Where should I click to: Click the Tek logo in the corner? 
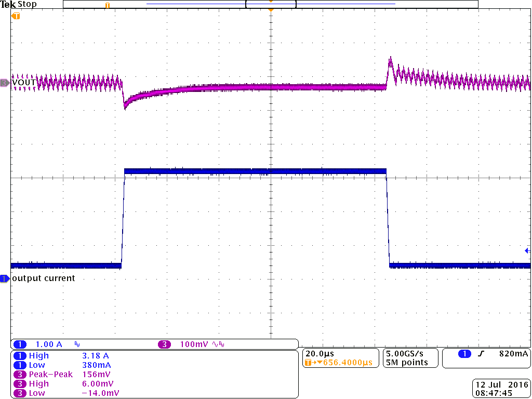[9, 4]
